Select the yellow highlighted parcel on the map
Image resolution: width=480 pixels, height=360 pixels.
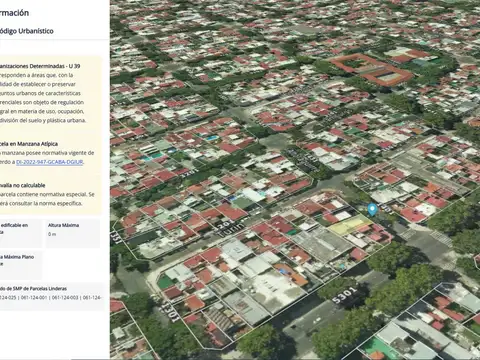(350, 225)
